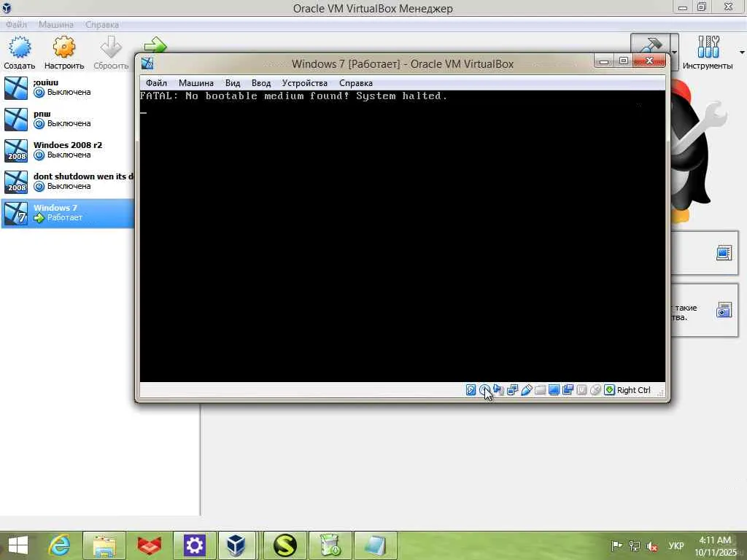Image resolution: width=747 pixels, height=560 pixels.
Task: Open the Windows Start button
Action: [x=18, y=545]
